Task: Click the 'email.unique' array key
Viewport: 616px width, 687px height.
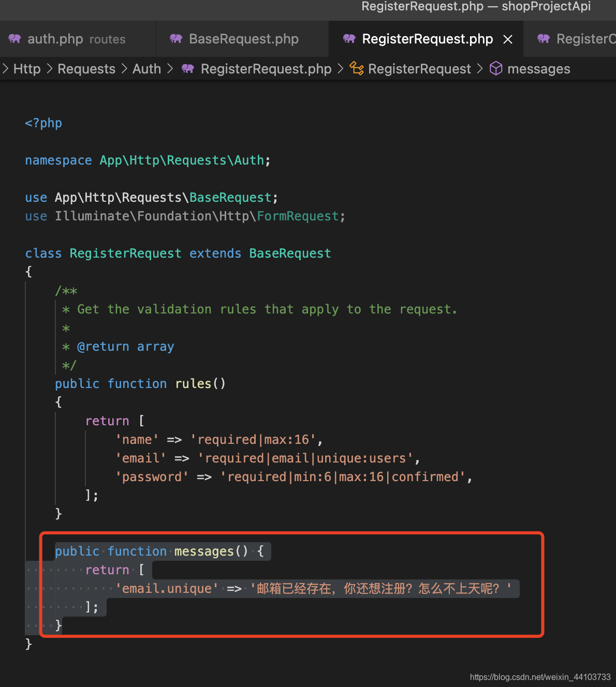Action: [167, 589]
